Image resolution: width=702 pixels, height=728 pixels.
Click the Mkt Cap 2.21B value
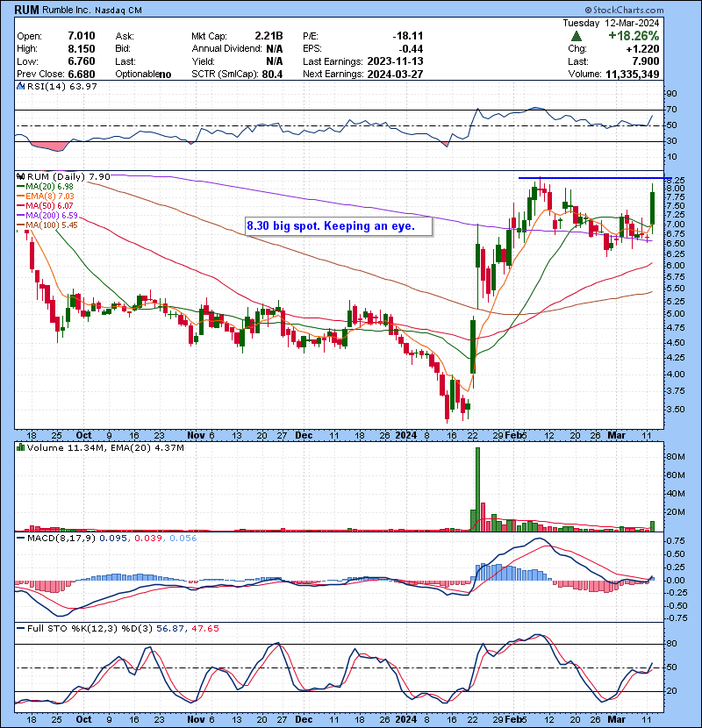(x=269, y=36)
